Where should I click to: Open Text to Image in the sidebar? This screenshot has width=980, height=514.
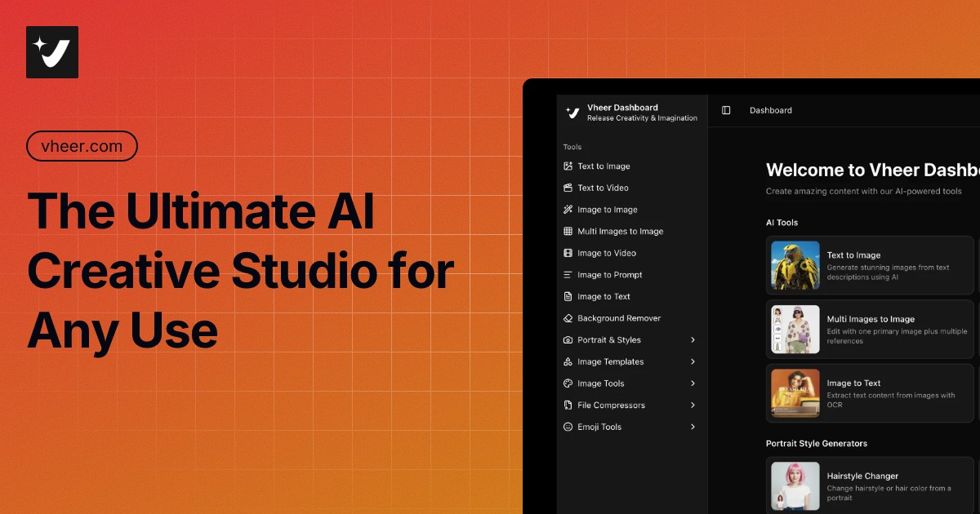click(604, 166)
